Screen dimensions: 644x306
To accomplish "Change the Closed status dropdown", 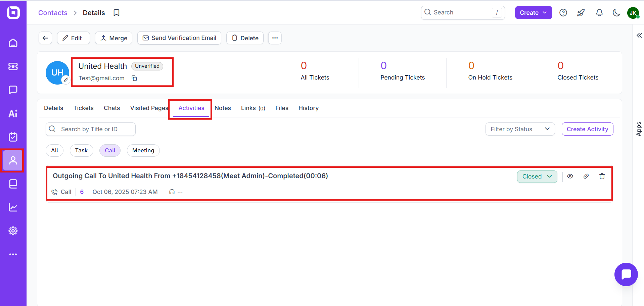I will pyautogui.click(x=537, y=176).
